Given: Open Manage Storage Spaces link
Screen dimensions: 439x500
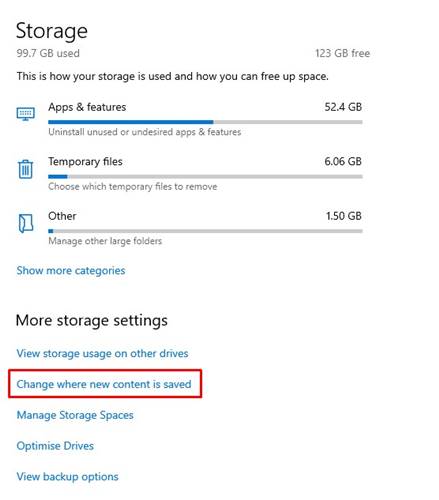Looking at the screenshot, I should click(x=75, y=415).
